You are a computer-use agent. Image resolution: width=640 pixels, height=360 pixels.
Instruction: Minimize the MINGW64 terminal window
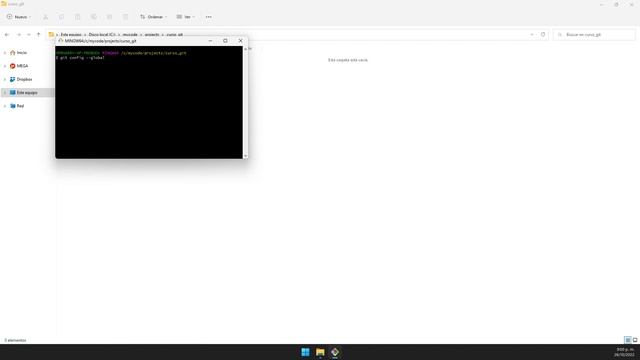point(210,41)
